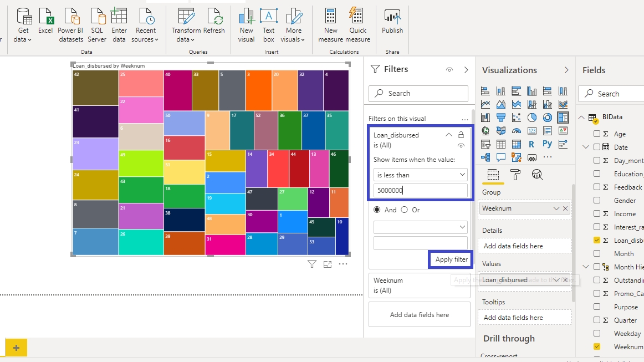
Task: Select the Pie chart visualization
Action: point(532,118)
